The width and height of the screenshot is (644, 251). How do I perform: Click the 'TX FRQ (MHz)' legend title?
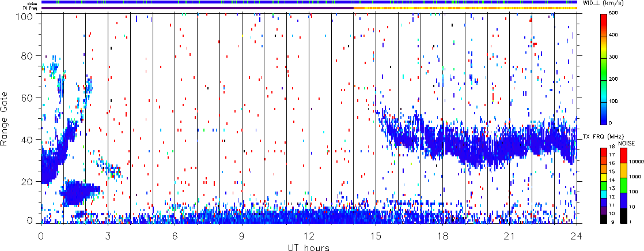click(603, 136)
